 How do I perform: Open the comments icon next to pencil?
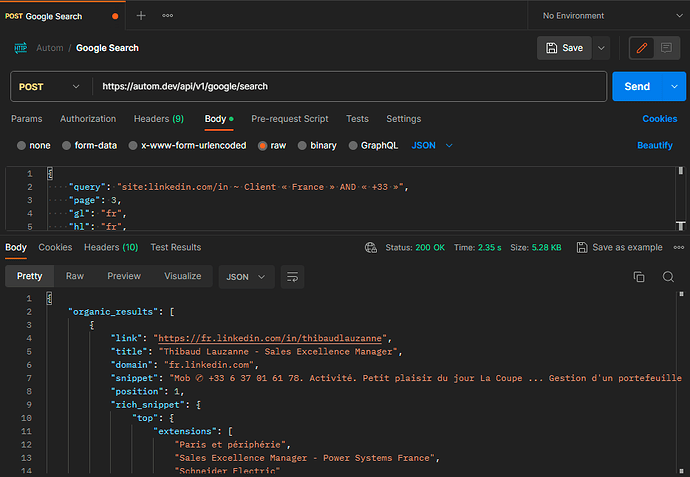coord(666,48)
